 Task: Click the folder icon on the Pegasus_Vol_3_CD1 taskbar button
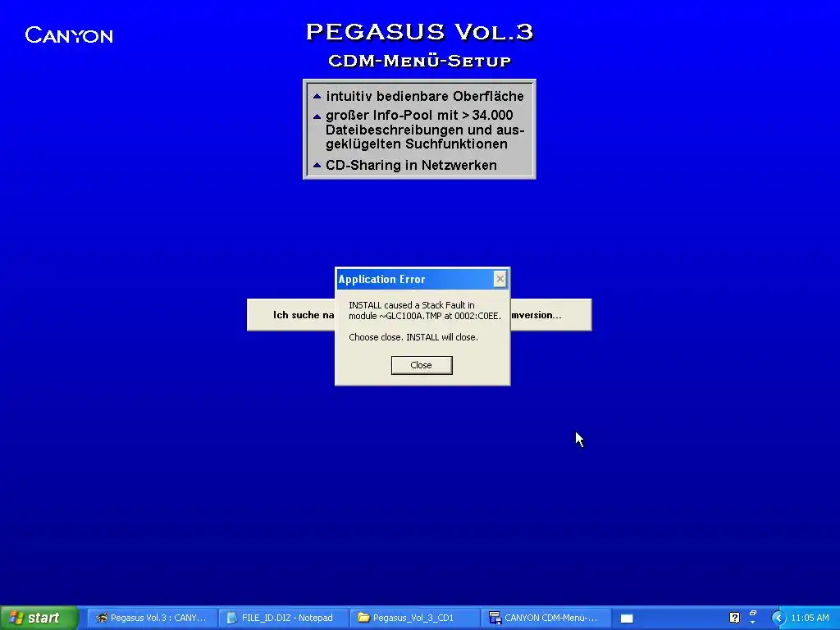[x=363, y=618]
